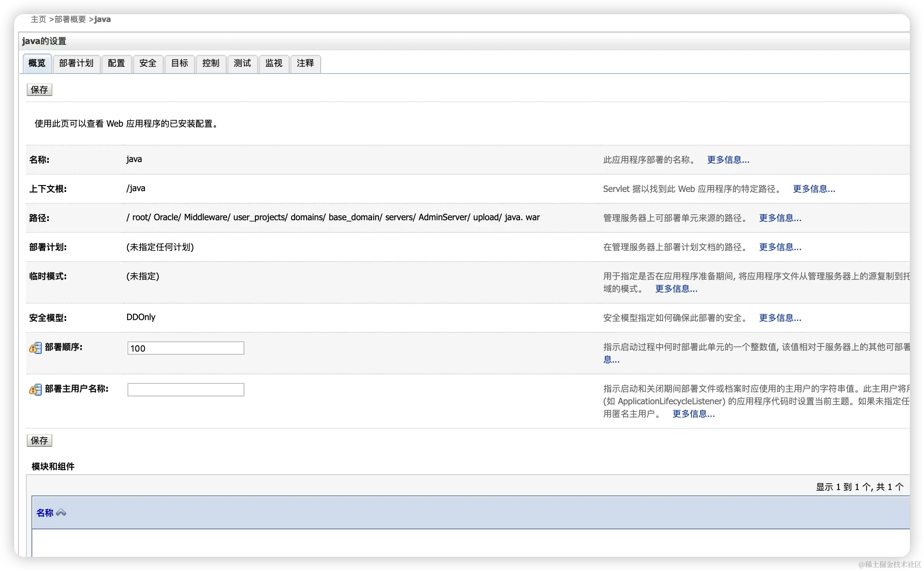
Task: Select the 安全 tab
Action: [148, 63]
